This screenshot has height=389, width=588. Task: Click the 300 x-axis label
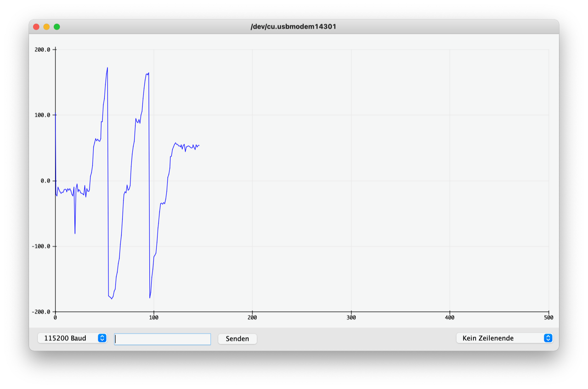click(x=351, y=317)
